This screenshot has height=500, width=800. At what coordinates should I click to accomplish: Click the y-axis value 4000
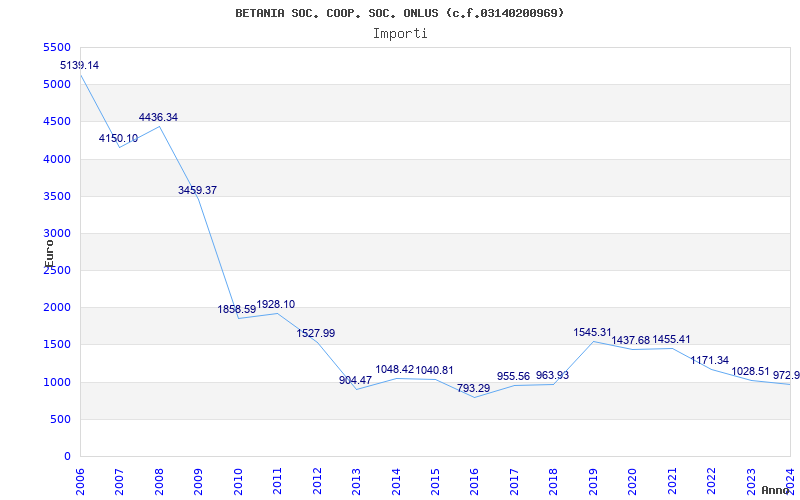(57, 159)
